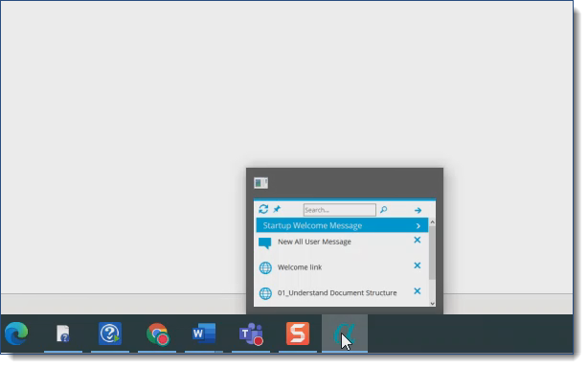Select the Startup Welcome Message header
The width and height of the screenshot is (588, 369).
pyautogui.click(x=342, y=225)
